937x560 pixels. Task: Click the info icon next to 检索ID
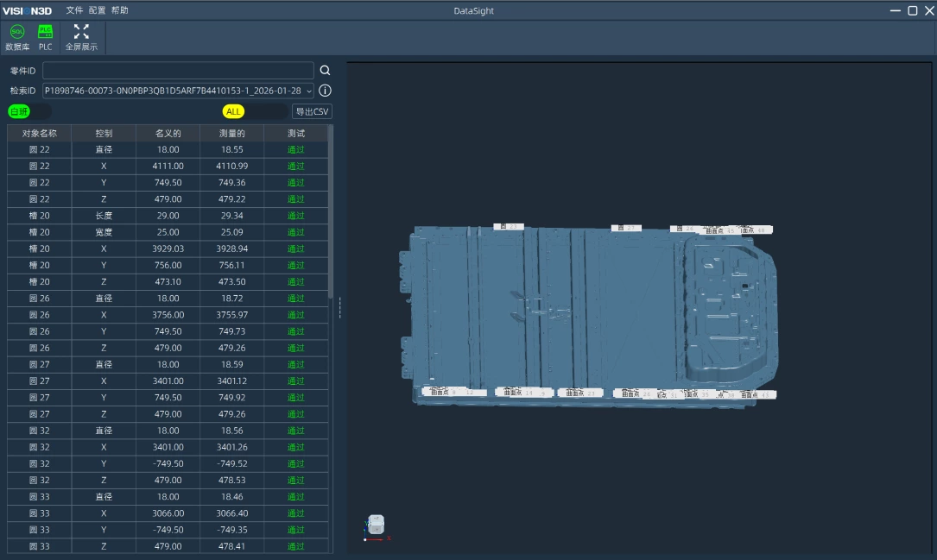tap(326, 91)
